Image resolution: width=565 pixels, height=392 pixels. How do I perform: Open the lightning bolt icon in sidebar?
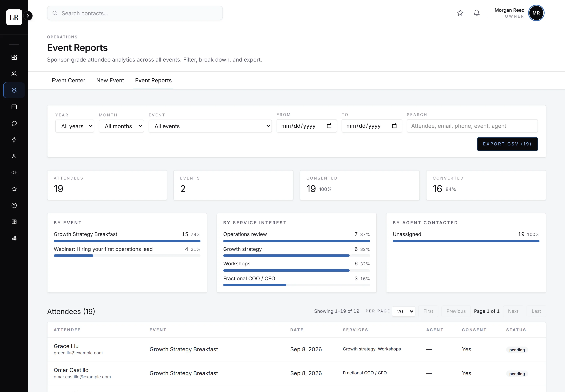pyautogui.click(x=14, y=140)
